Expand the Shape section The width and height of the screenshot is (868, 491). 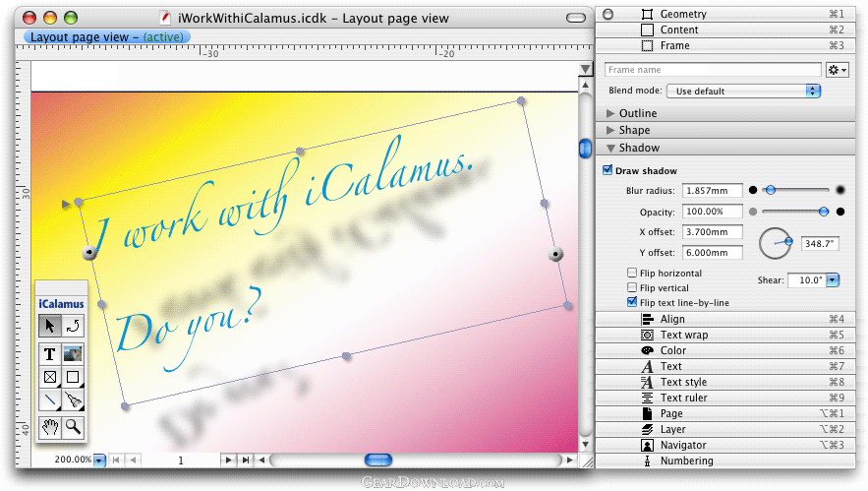click(610, 130)
